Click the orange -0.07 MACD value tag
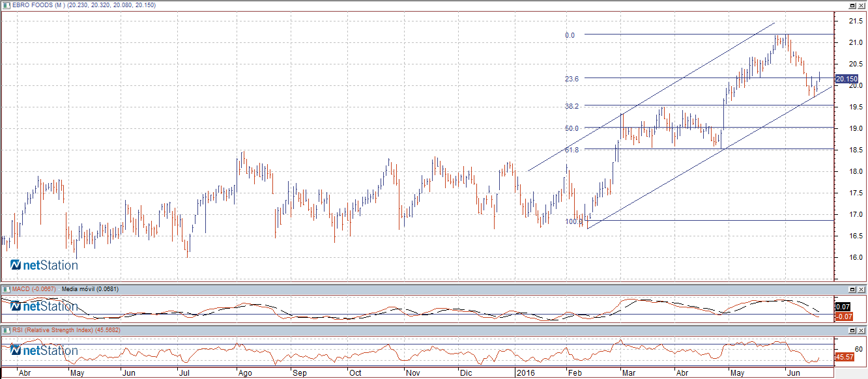The image size is (868, 379). [x=843, y=316]
